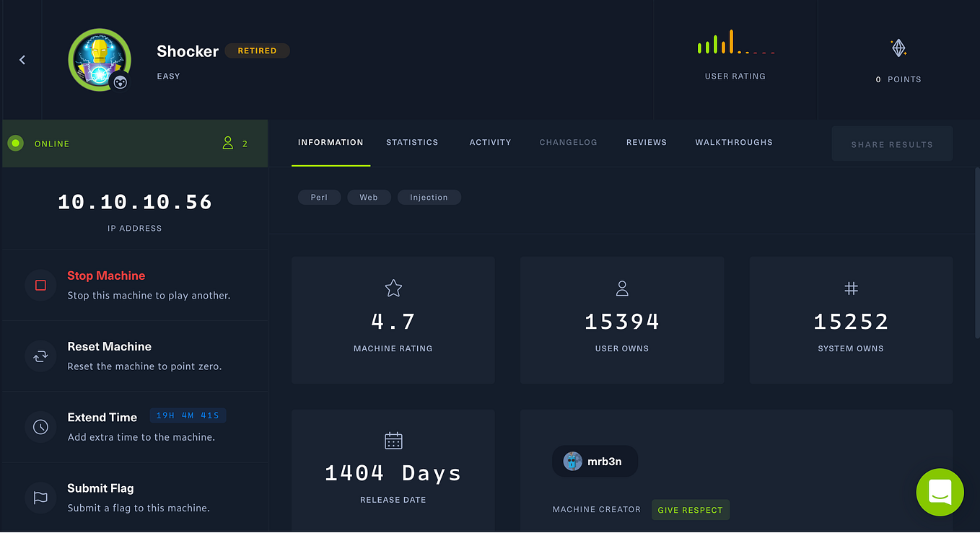Switch to the STATISTICS tab
The height and width of the screenshot is (533, 980).
pos(412,142)
